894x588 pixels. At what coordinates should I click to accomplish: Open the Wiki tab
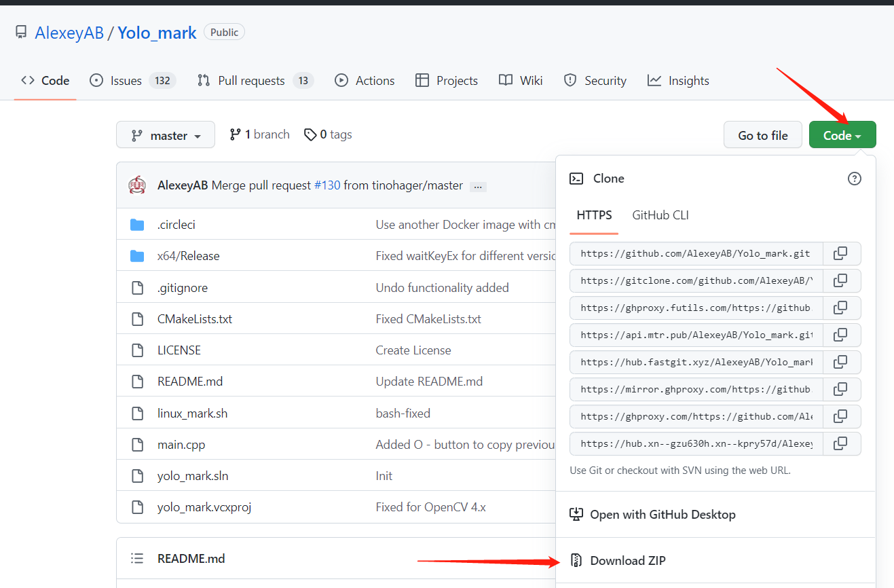tap(521, 81)
